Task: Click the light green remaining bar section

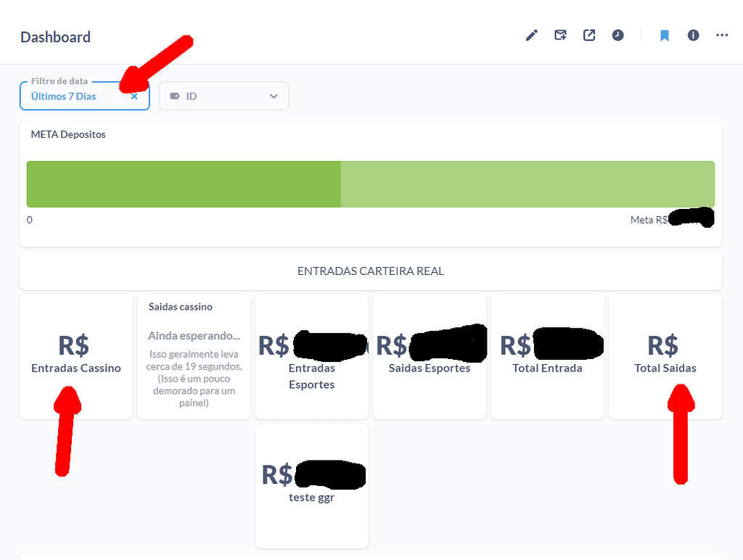Action: 527,184
